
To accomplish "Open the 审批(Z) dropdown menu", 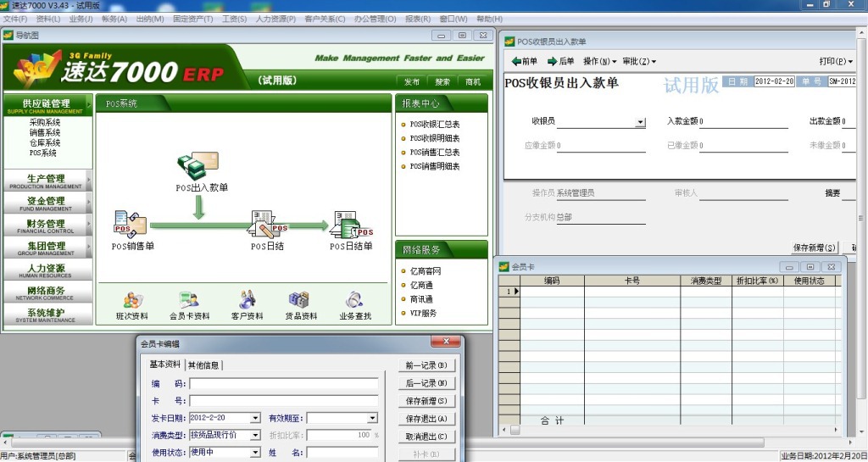I will coord(639,61).
